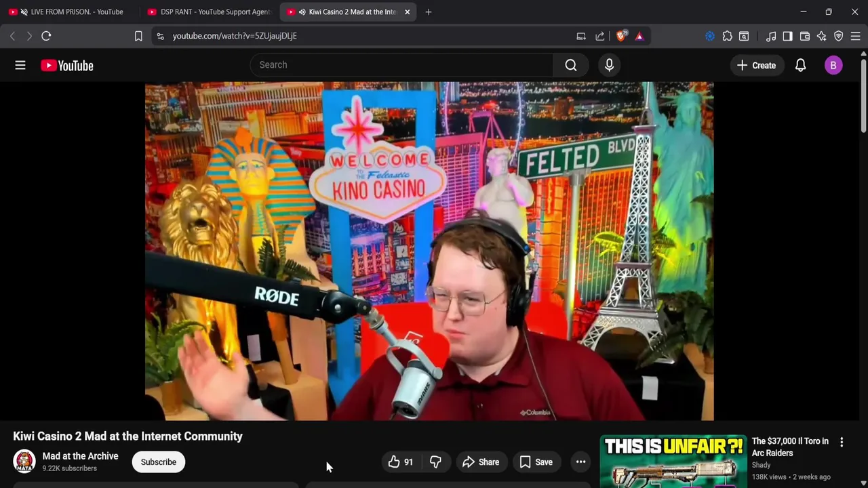868x488 pixels.
Task: Open the more actions ellipsis under video
Action: coord(580,462)
